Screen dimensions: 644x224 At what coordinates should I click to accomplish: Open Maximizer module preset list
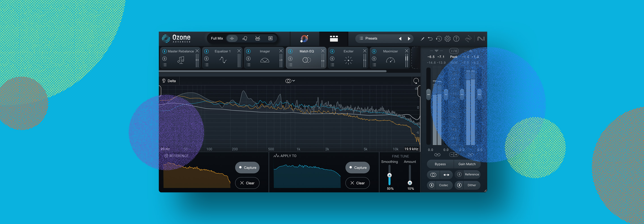click(x=374, y=65)
